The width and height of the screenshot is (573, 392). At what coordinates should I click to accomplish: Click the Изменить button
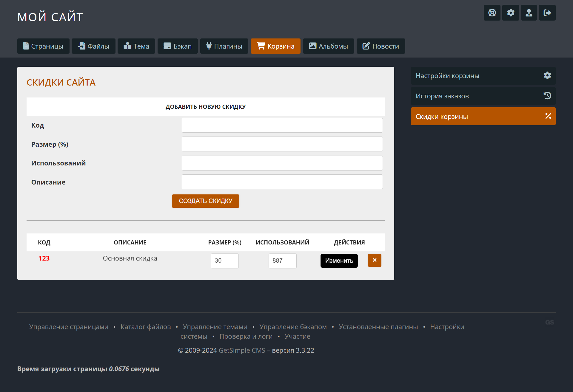pos(339,261)
